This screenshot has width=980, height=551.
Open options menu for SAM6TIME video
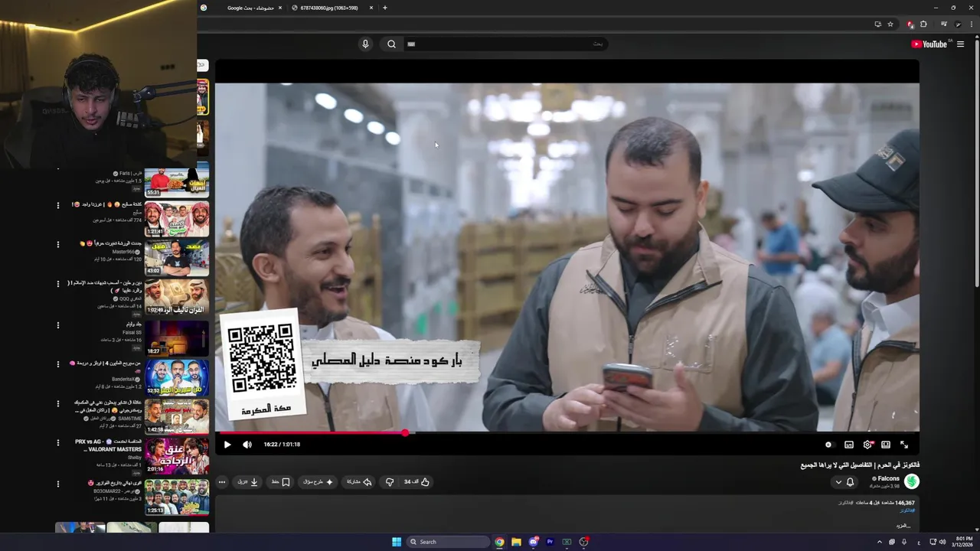click(x=58, y=403)
